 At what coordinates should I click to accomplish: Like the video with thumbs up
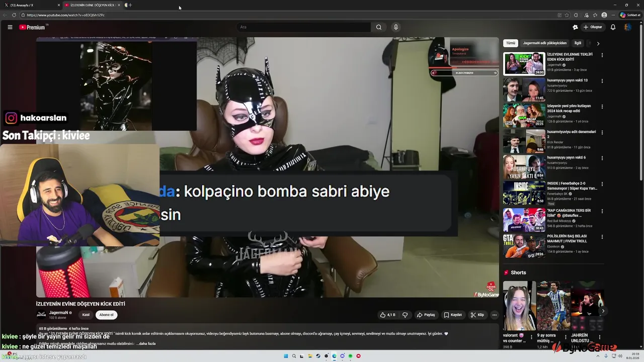pos(387,315)
